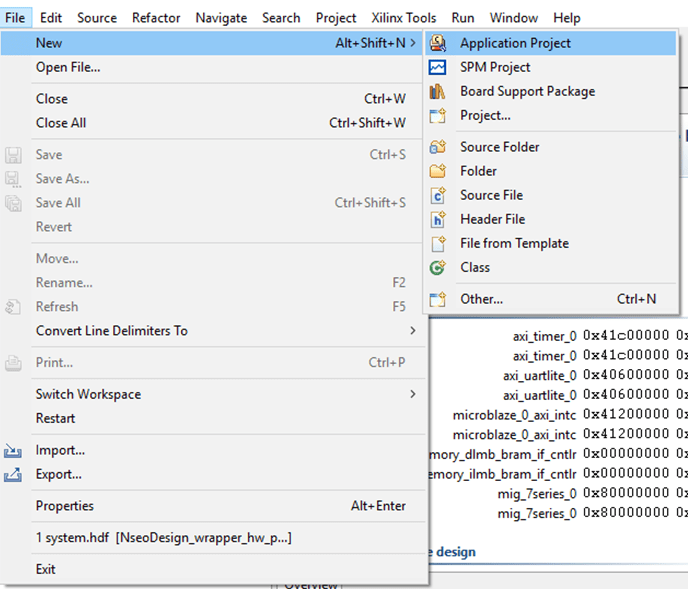Select Other... in the New submenu
688x589 pixels.
(x=481, y=299)
